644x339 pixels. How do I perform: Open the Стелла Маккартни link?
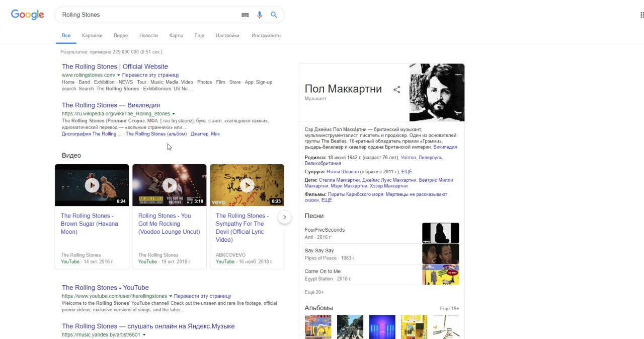339,180
